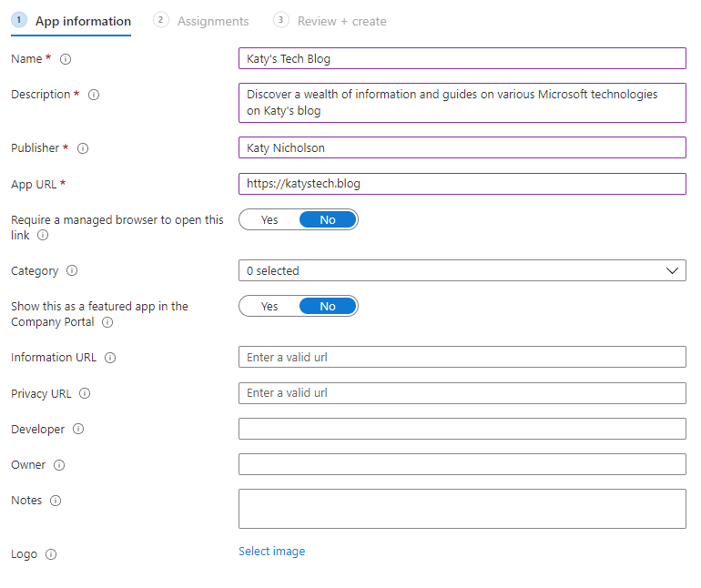
Task: Click the Category dropdown chevron arrow
Action: (673, 270)
